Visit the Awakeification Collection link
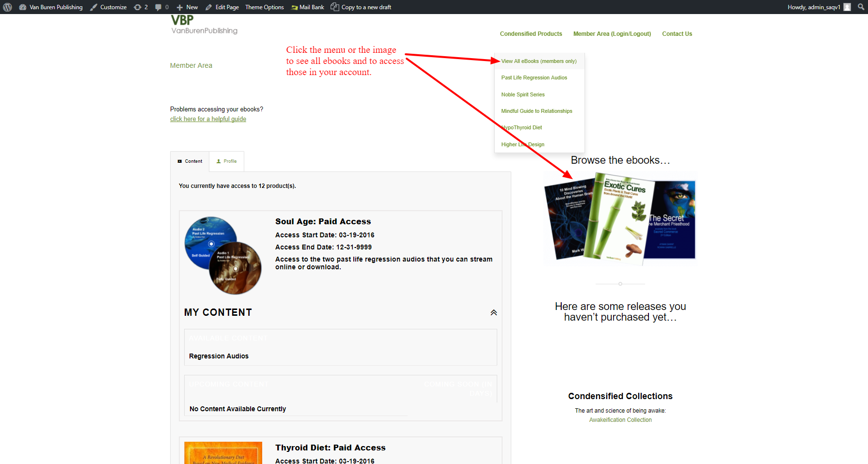868x464 pixels. 620,419
